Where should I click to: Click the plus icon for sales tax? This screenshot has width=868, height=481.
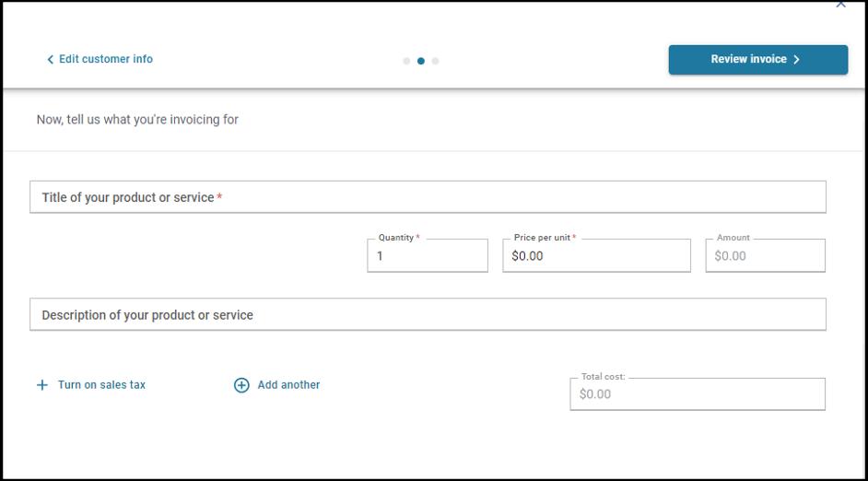click(x=41, y=385)
